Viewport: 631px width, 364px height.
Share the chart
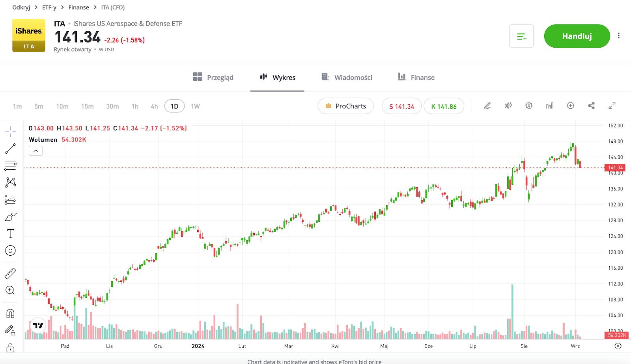591,106
